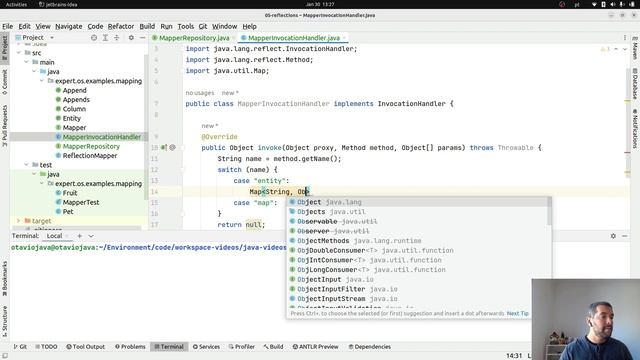Viewport: 640px width, 360px height.
Task: Click the Collapse All icon in Project panel
Action: tap(117, 38)
